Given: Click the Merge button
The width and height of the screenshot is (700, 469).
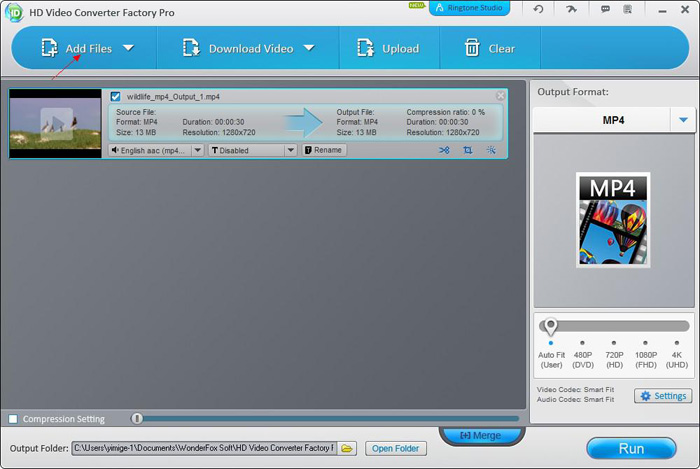Looking at the screenshot, I should point(481,435).
